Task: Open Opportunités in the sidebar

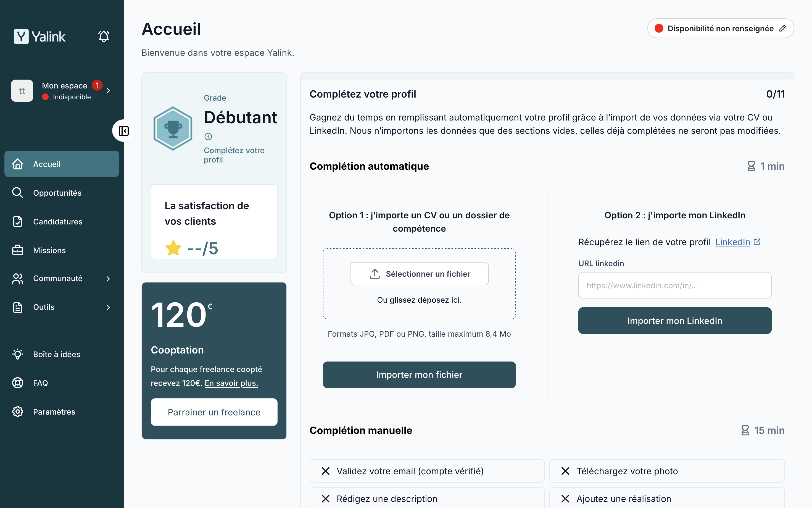Action: tap(57, 193)
